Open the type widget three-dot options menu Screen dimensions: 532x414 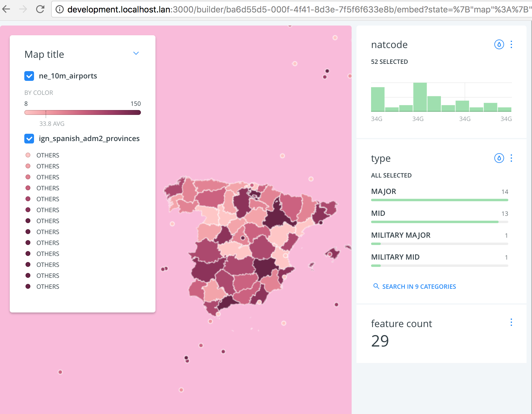tap(511, 158)
